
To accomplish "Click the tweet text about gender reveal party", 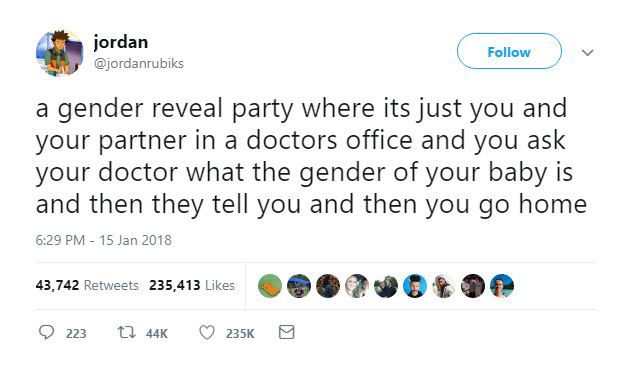I will pos(311,156).
